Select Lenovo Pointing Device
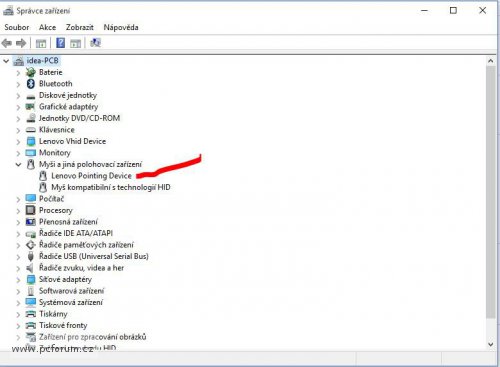500x367 pixels. tap(91, 176)
